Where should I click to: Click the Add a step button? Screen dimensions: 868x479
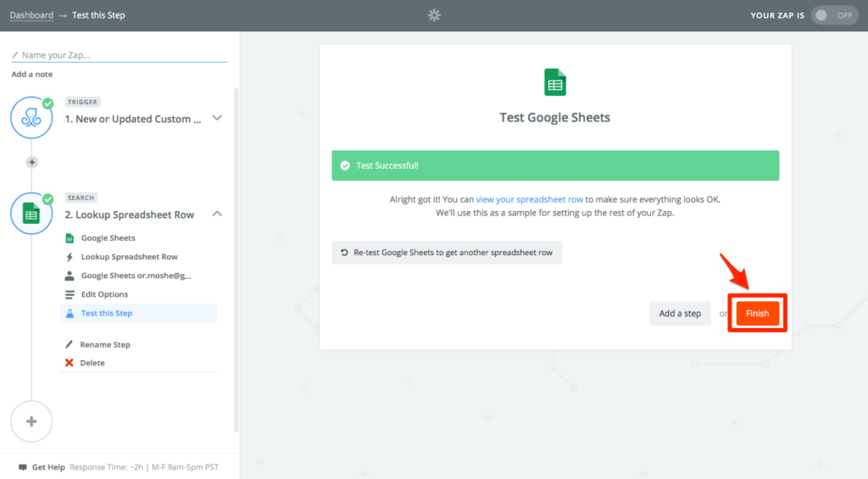[680, 314]
